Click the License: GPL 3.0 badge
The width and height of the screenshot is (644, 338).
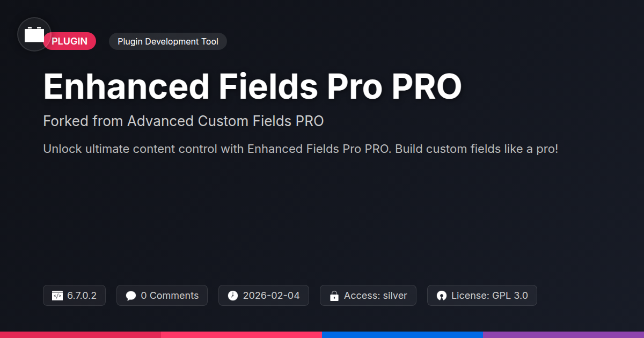pos(482,296)
